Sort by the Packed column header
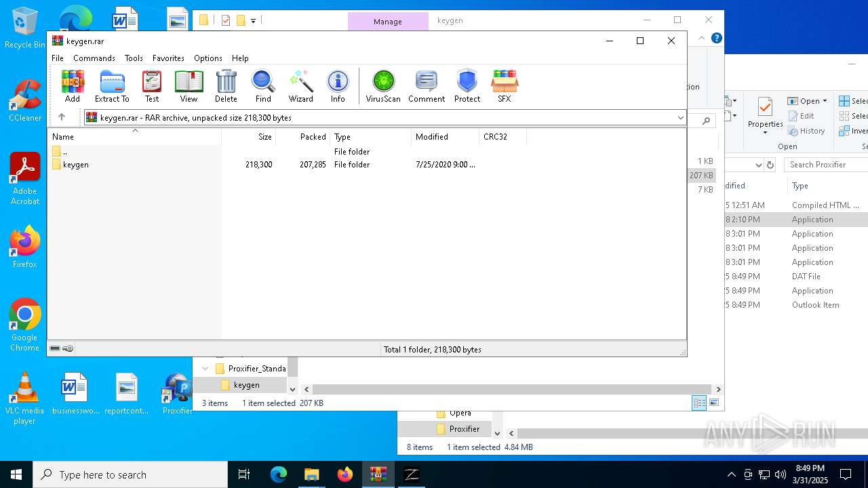The image size is (868, 488). pyautogui.click(x=303, y=137)
